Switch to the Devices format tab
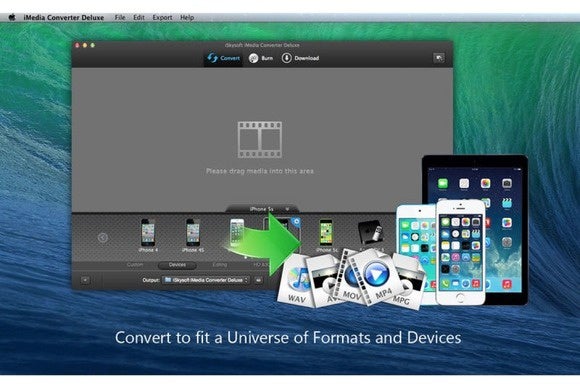The image size is (580, 388). (x=177, y=265)
